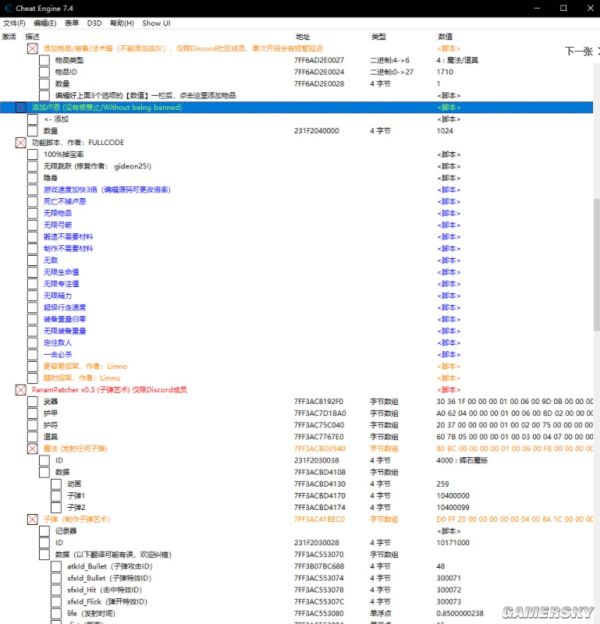Enable the 无限精力 script checkbox
600x624 pixels.
tap(33, 296)
